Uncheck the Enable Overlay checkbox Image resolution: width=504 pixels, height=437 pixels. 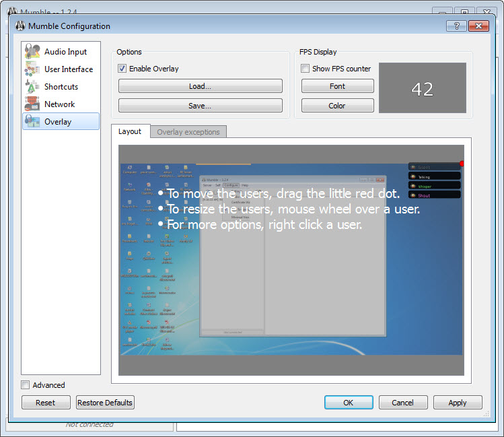click(x=122, y=69)
